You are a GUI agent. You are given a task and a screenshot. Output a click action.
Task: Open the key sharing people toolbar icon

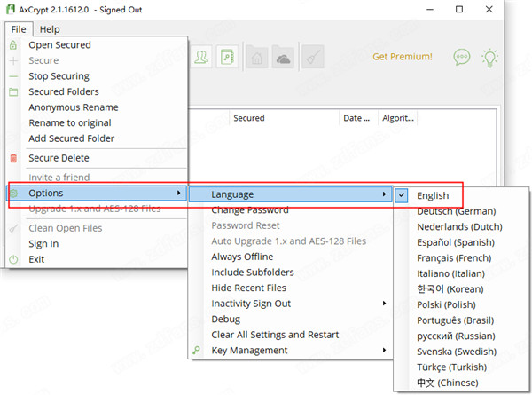(x=201, y=57)
